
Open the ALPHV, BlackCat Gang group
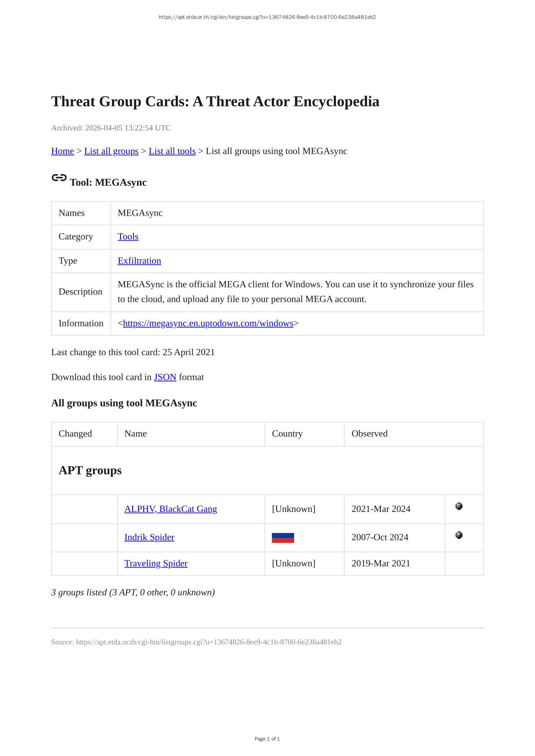click(x=171, y=509)
